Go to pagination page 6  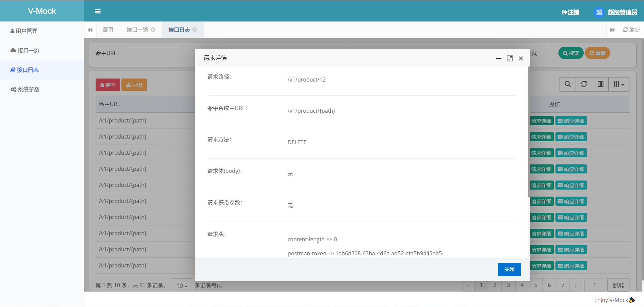(549, 285)
